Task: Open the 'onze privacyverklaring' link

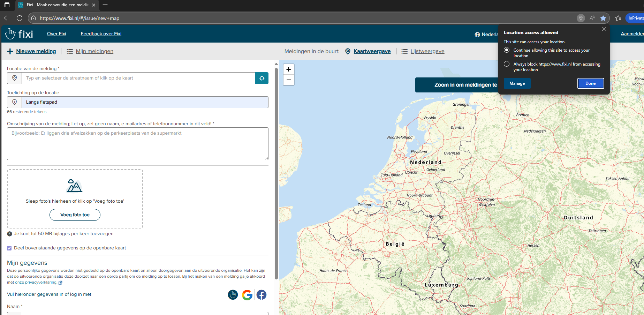Action: tap(36, 283)
